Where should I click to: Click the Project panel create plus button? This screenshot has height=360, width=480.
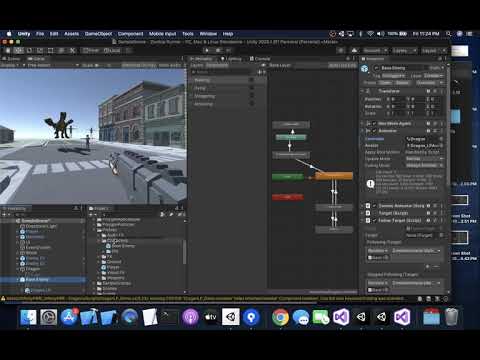[91, 215]
